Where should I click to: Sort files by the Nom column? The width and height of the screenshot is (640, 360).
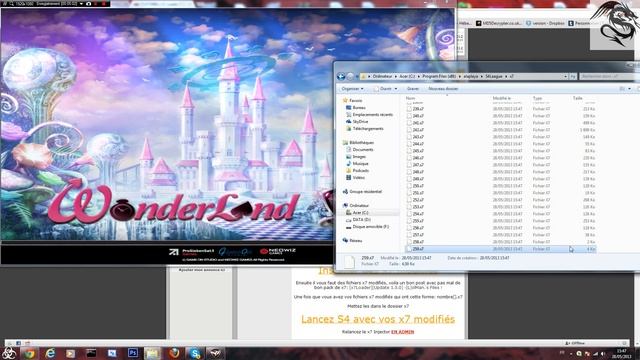tap(410, 98)
